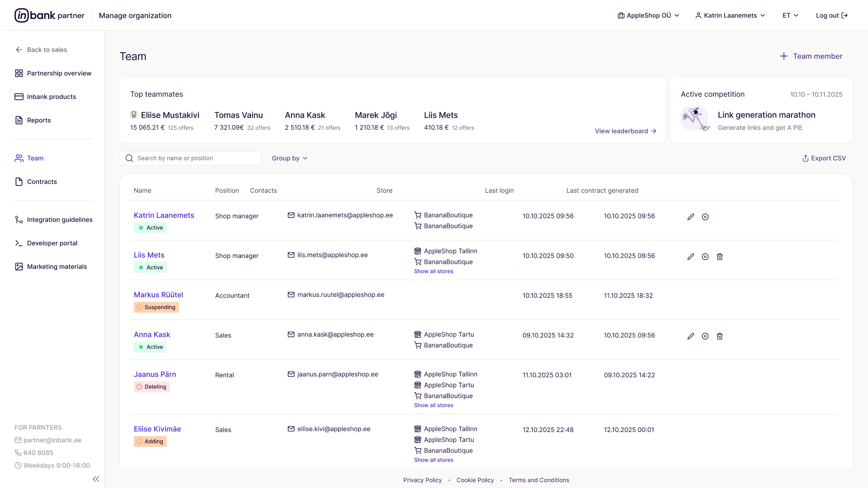Open Integration guidelines in sidebar
868x488 pixels.
(x=54, y=220)
